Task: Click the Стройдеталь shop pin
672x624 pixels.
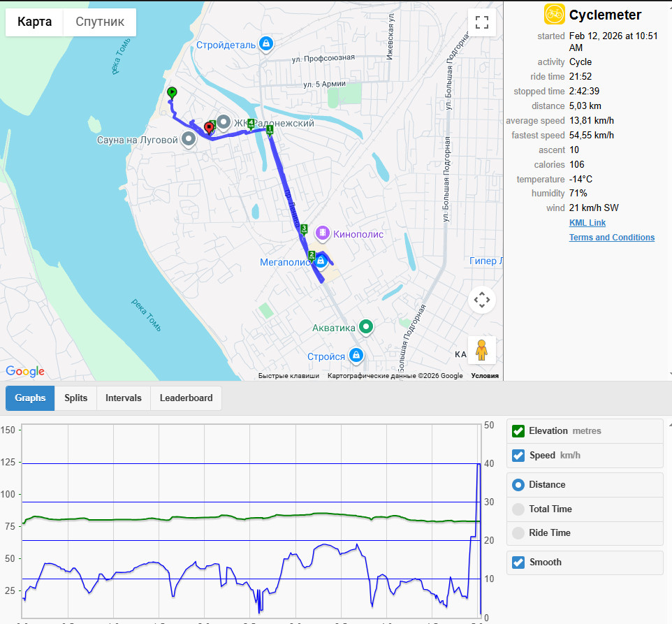Action: click(266, 44)
